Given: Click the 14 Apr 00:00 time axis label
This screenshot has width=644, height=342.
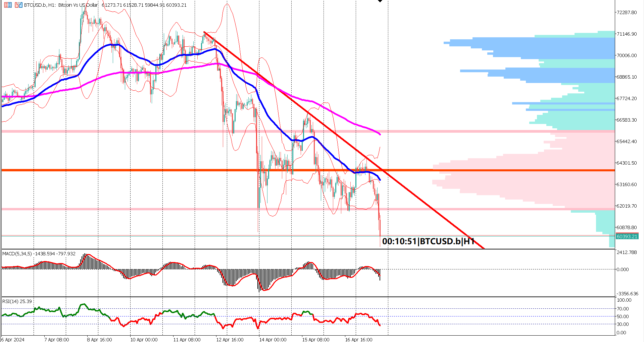Looking at the screenshot, I should point(272,339).
